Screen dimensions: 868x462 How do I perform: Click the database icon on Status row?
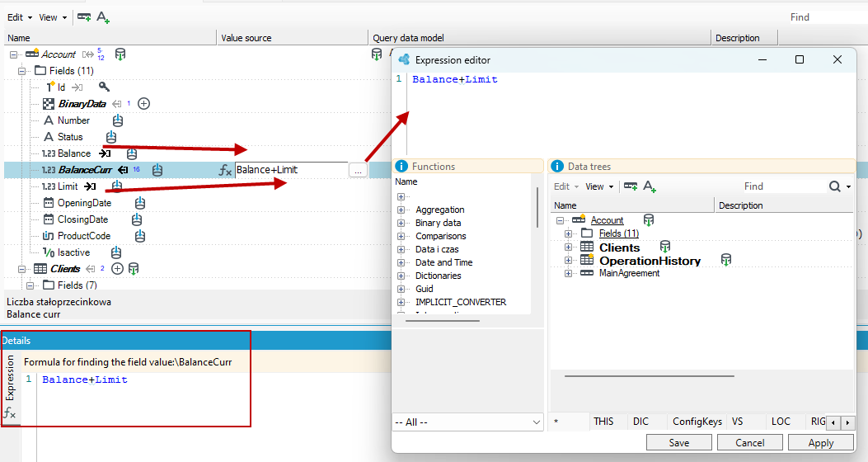coord(111,137)
